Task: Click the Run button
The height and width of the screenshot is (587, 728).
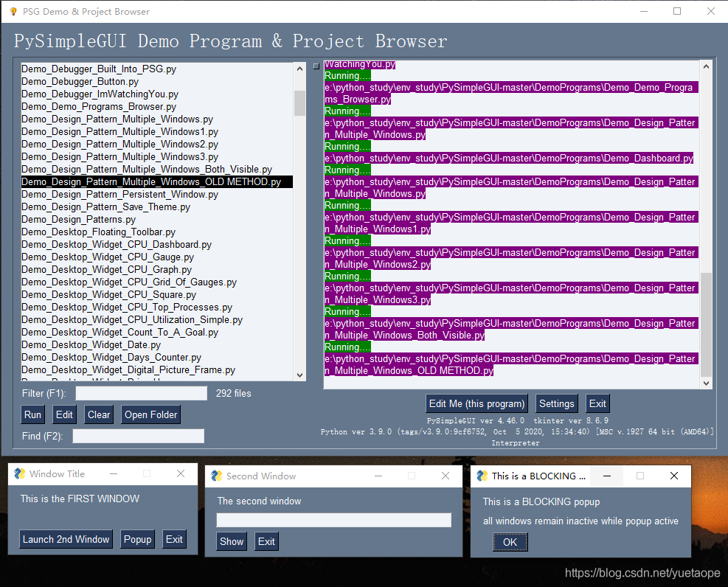Action: 32,414
